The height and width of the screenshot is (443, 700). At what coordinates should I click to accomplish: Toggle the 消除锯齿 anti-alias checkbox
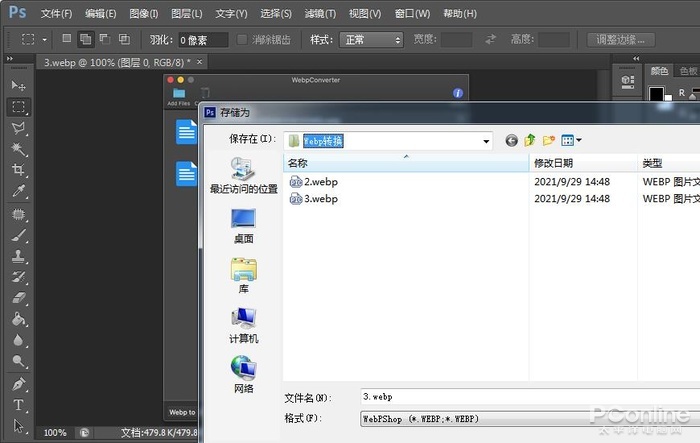point(242,40)
